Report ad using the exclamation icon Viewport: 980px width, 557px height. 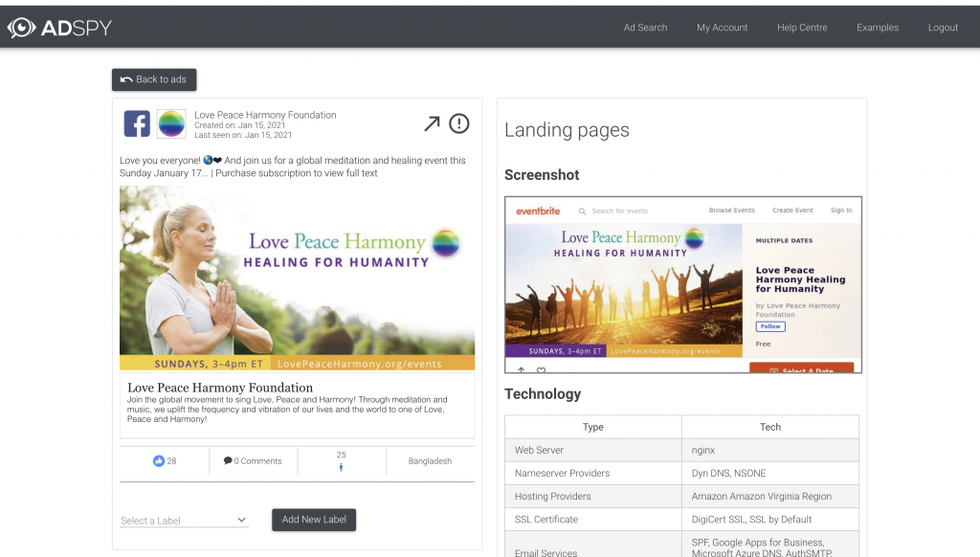[459, 123]
